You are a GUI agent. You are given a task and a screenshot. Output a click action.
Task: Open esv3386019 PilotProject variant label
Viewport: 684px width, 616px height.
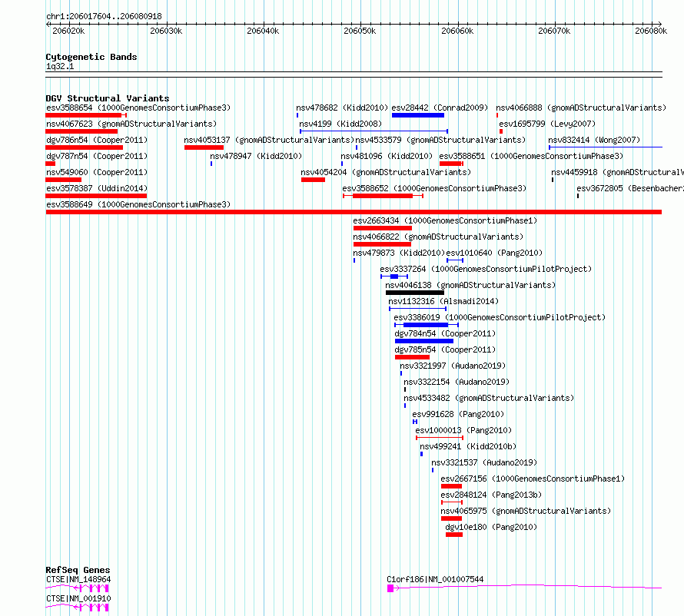[500, 317]
